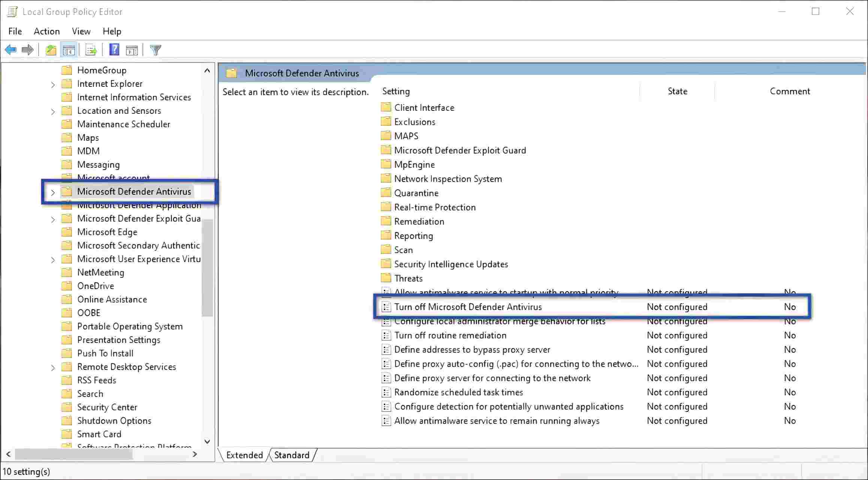Click the Randomize scheduled task times policy icon
This screenshot has height=480, width=868.
[x=386, y=392]
